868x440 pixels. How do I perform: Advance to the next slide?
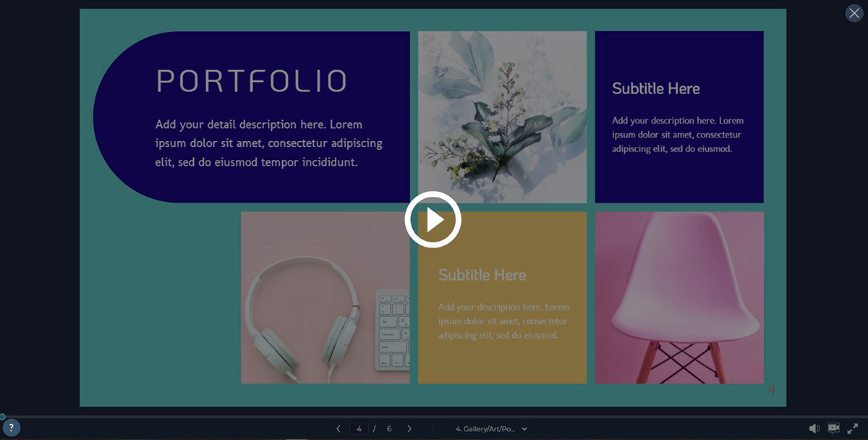(x=409, y=428)
